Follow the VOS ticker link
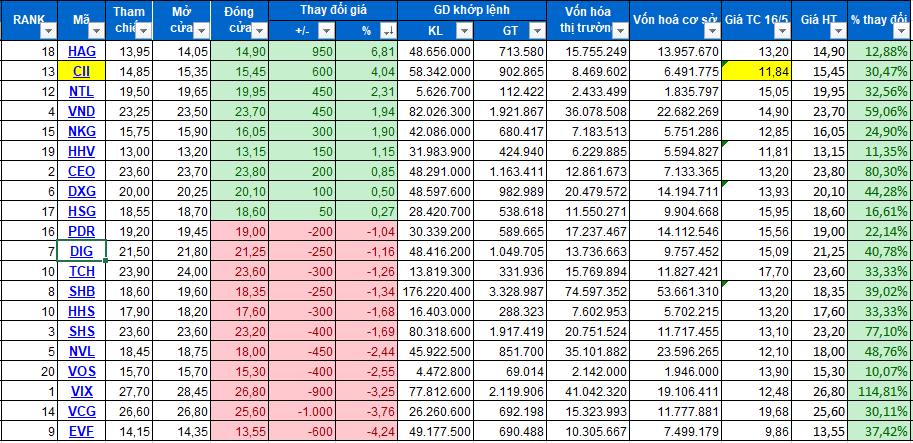The image size is (913, 443). tap(82, 373)
